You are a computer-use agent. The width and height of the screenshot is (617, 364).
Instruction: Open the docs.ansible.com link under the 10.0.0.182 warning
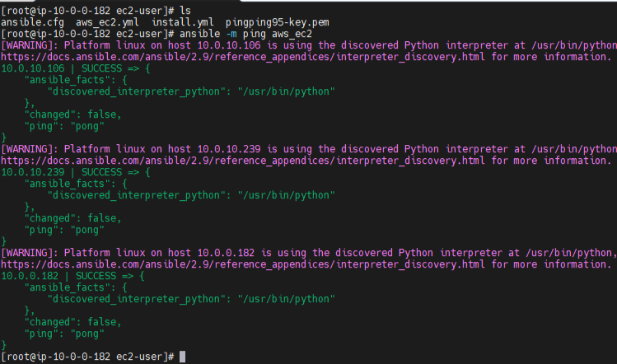(242, 264)
